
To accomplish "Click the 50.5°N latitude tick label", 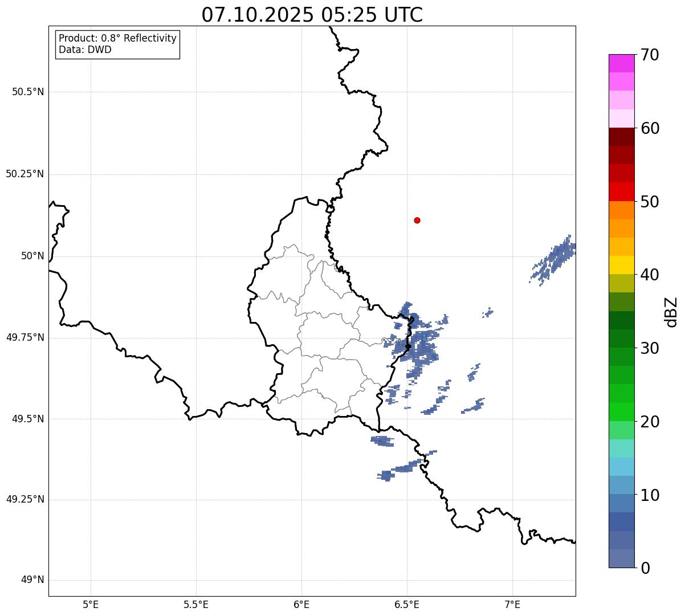I will [28, 92].
